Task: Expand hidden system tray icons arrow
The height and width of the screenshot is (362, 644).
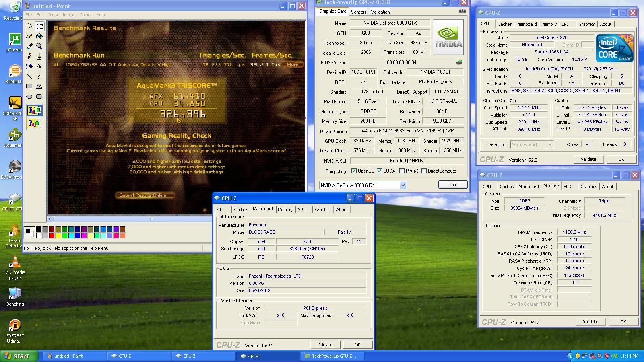Action: click(570, 356)
